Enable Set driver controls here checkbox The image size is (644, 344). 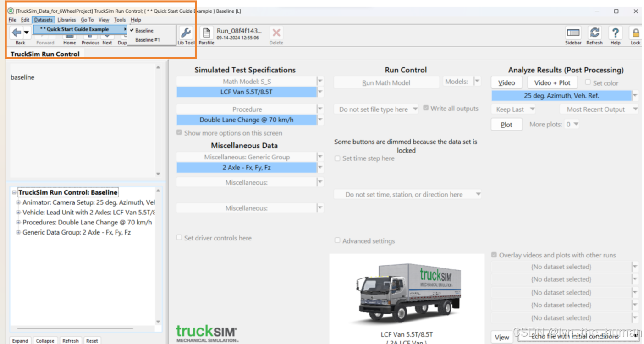click(x=179, y=238)
